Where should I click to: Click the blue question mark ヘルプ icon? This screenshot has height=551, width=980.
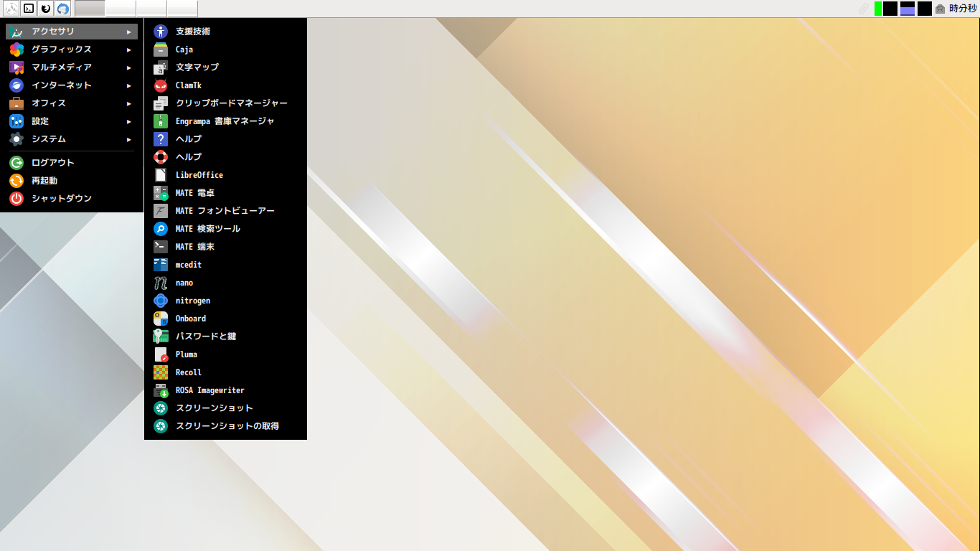pos(161,139)
